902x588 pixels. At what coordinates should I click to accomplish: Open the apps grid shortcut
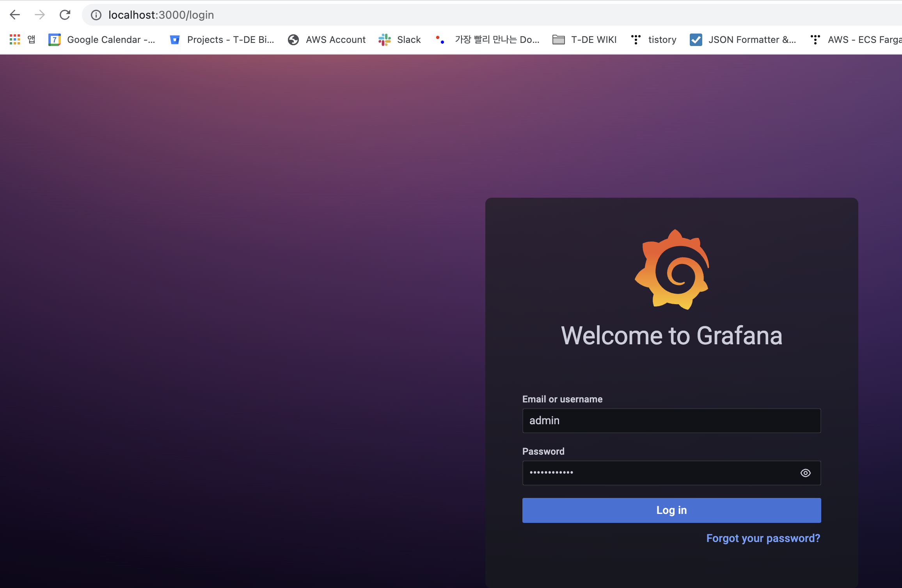(15, 39)
